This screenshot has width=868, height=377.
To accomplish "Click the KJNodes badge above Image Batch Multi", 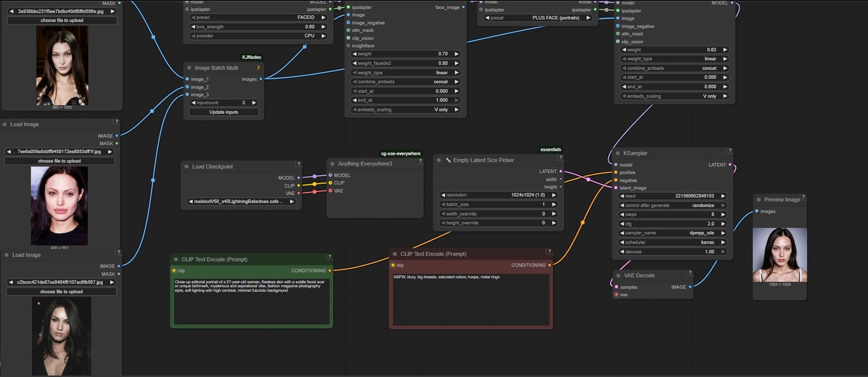I will coord(252,57).
